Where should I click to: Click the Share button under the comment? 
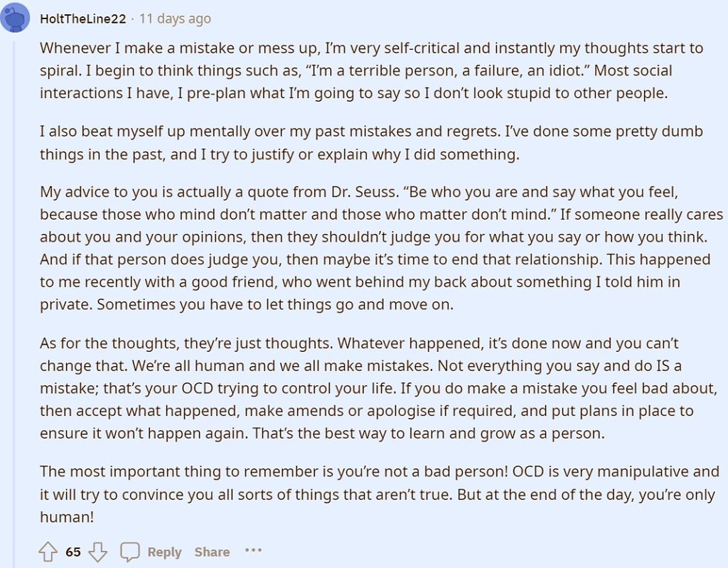coord(212,552)
